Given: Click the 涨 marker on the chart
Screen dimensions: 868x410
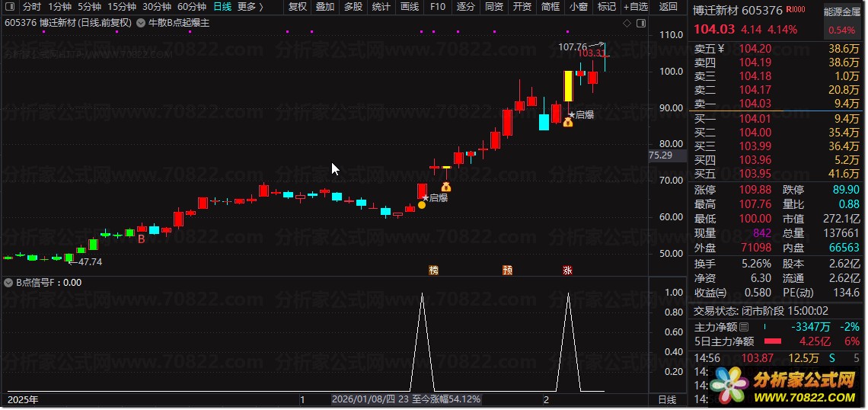Looking at the screenshot, I should pyautogui.click(x=567, y=271).
